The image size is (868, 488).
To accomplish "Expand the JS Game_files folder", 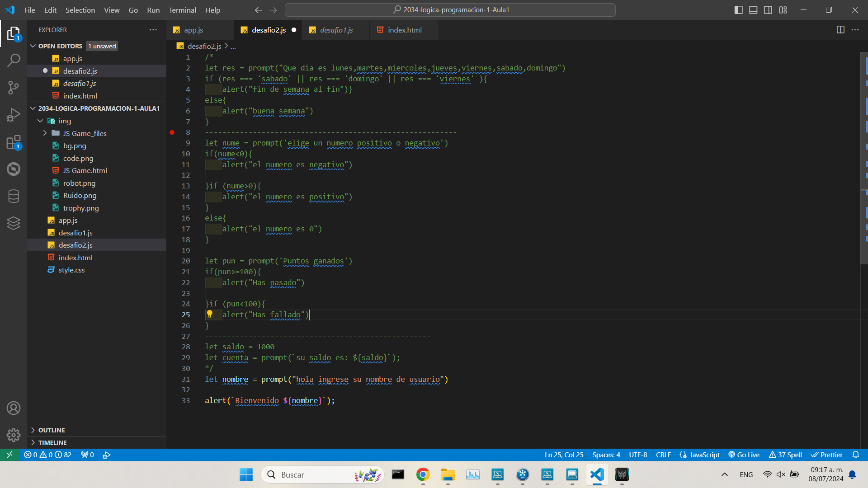I will (45, 133).
